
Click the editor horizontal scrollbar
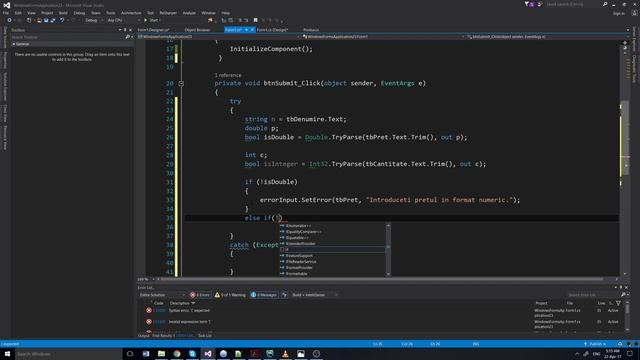click(382, 279)
